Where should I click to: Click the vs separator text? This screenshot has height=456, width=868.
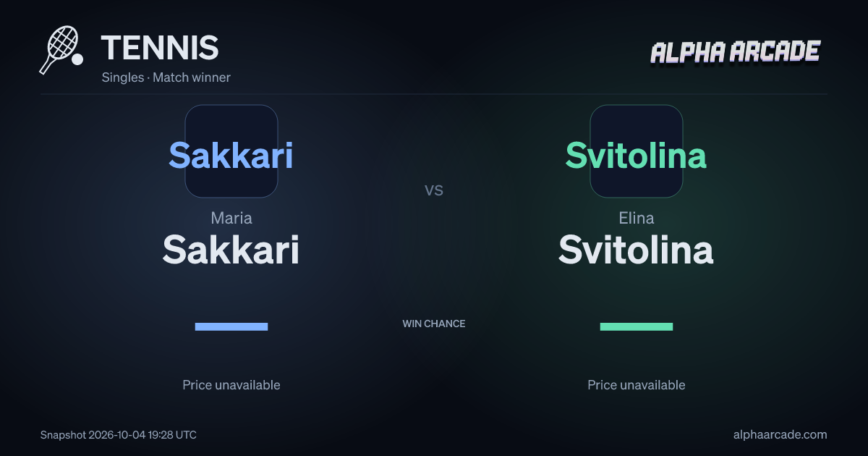click(x=434, y=190)
